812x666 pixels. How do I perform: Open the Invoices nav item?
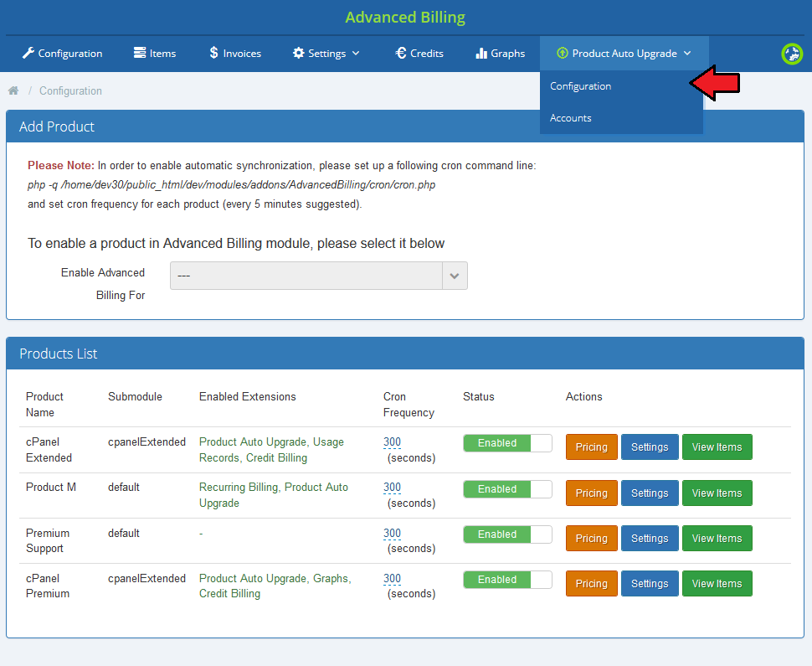point(235,53)
